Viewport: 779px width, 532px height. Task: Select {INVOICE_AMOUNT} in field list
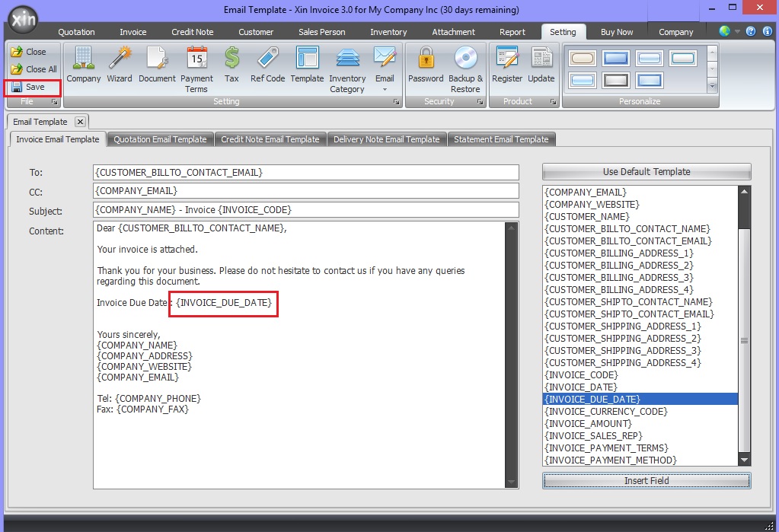[x=640, y=424]
